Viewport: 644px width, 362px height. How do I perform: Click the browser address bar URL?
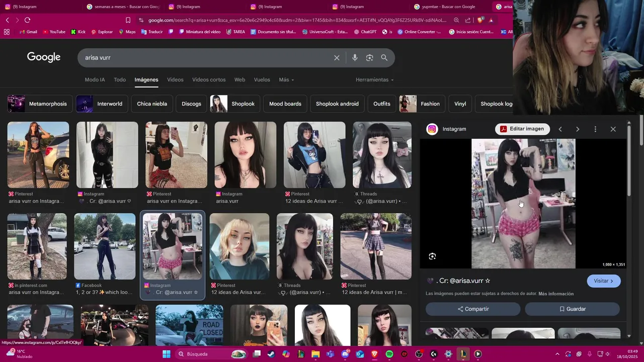[x=297, y=20]
